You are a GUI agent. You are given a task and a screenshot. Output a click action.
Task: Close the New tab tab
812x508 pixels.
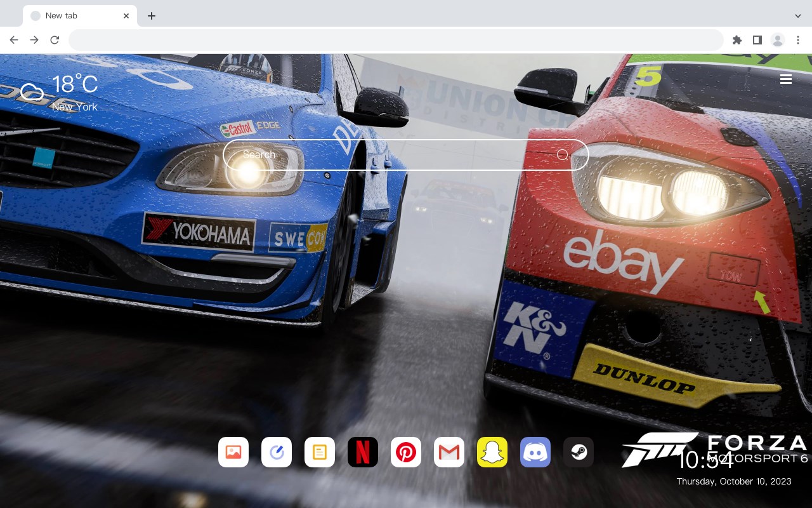click(127, 16)
